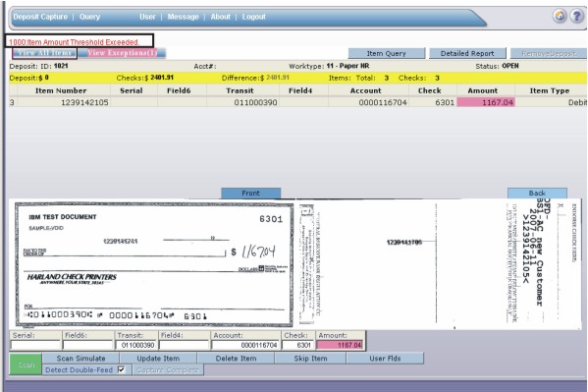Open the Deposit Capture menu

coord(40,17)
